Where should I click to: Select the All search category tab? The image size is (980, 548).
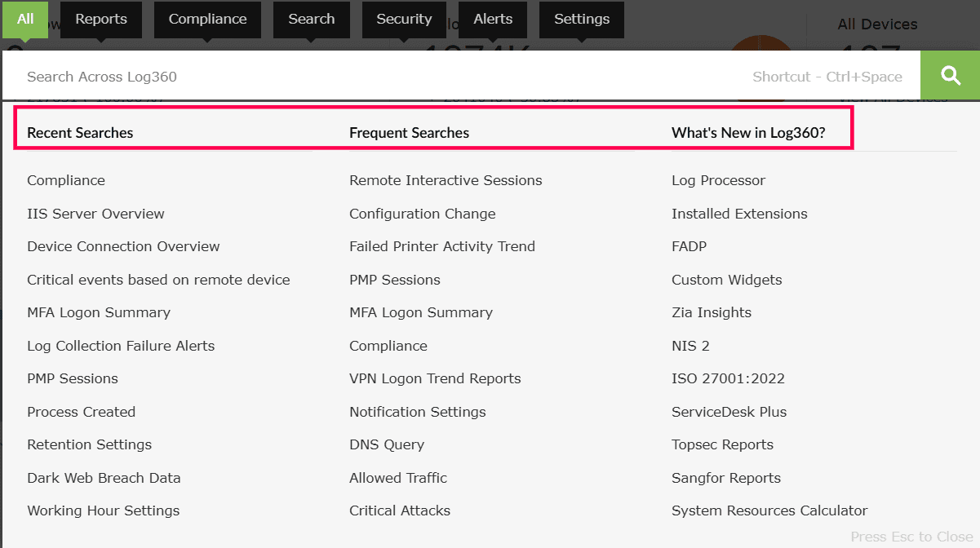coord(25,19)
